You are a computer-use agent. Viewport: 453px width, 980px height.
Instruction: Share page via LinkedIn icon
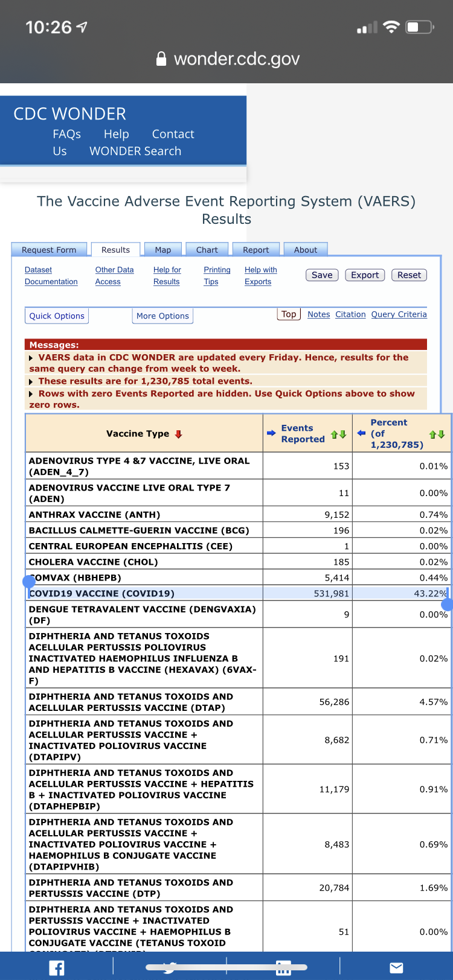click(x=283, y=968)
